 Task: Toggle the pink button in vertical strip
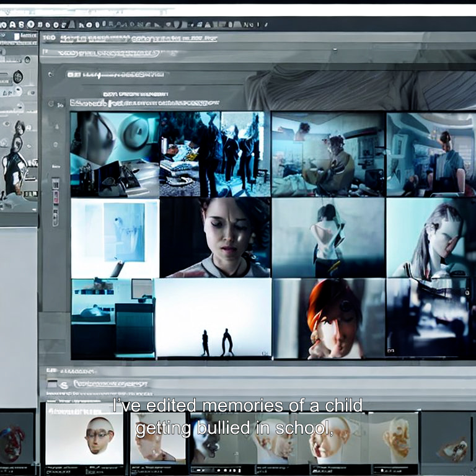coord(56,197)
